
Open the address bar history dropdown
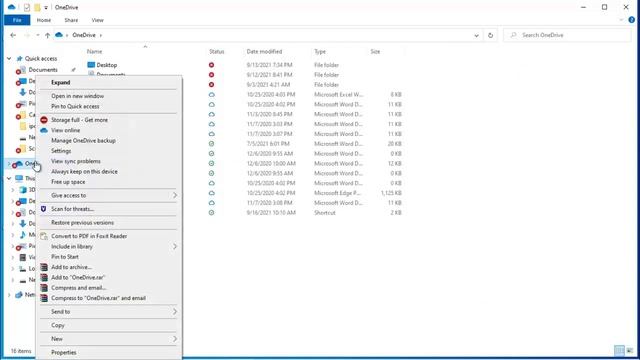coord(476,36)
